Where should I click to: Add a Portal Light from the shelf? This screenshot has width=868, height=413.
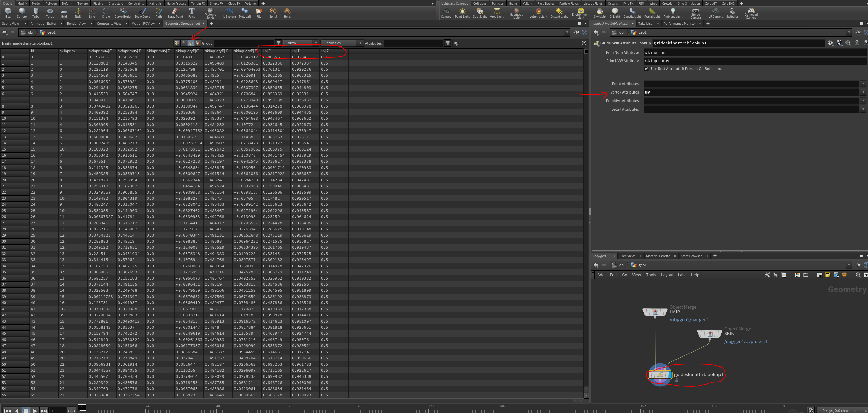point(652,13)
